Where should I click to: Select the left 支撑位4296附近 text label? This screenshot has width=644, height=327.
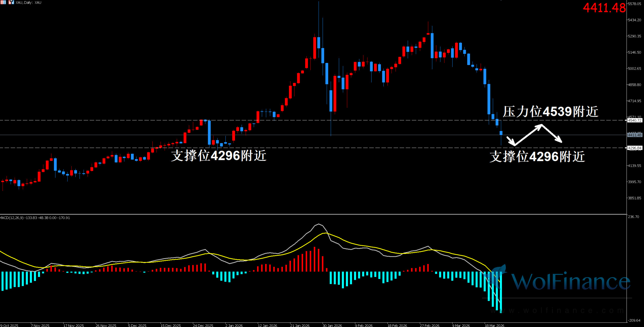tap(219, 155)
